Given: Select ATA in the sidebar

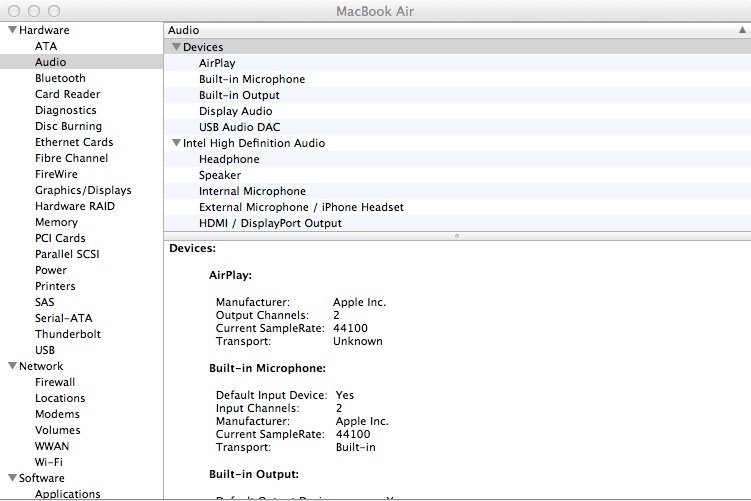Looking at the screenshot, I should click(46, 46).
